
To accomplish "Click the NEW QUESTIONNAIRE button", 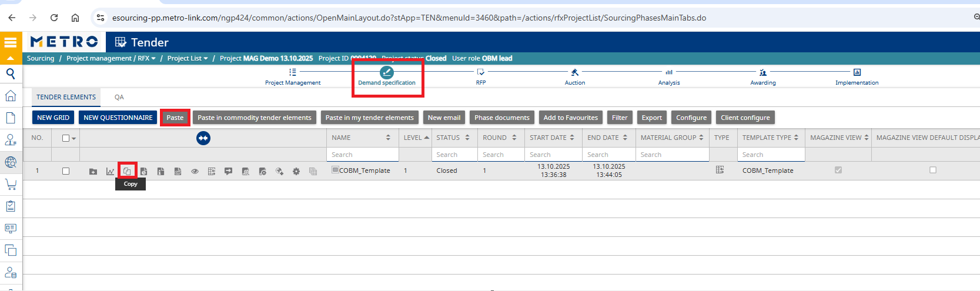I will [x=118, y=118].
